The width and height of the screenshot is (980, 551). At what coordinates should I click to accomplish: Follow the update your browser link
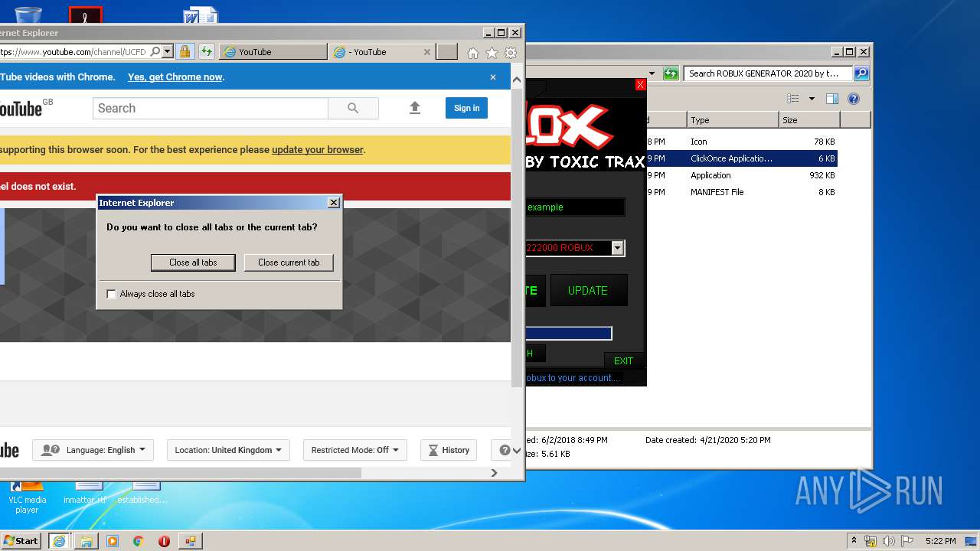point(317,149)
